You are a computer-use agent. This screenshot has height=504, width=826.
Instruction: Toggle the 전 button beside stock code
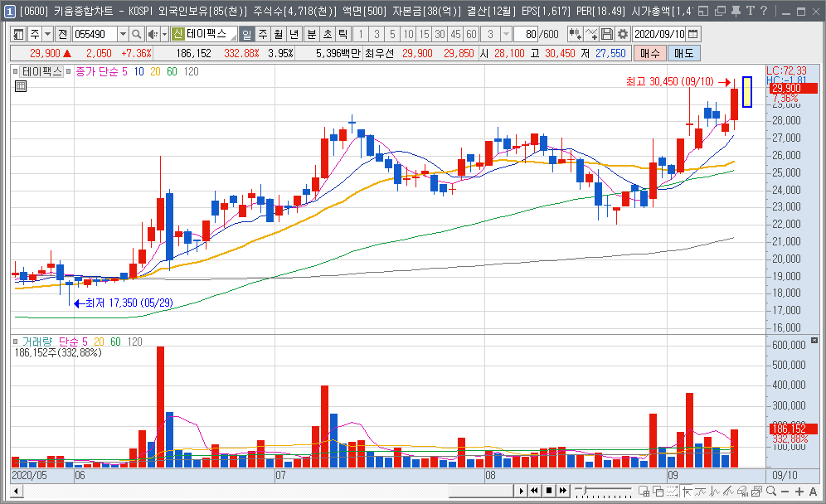[x=63, y=34]
